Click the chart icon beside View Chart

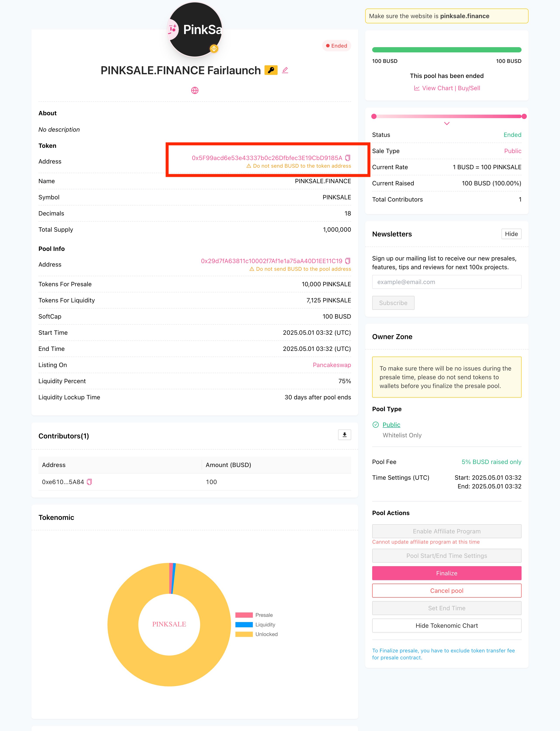click(417, 88)
